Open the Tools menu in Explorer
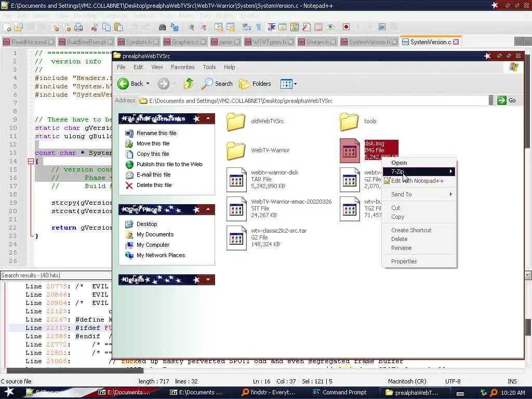The width and height of the screenshot is (532, 399). 209,67
